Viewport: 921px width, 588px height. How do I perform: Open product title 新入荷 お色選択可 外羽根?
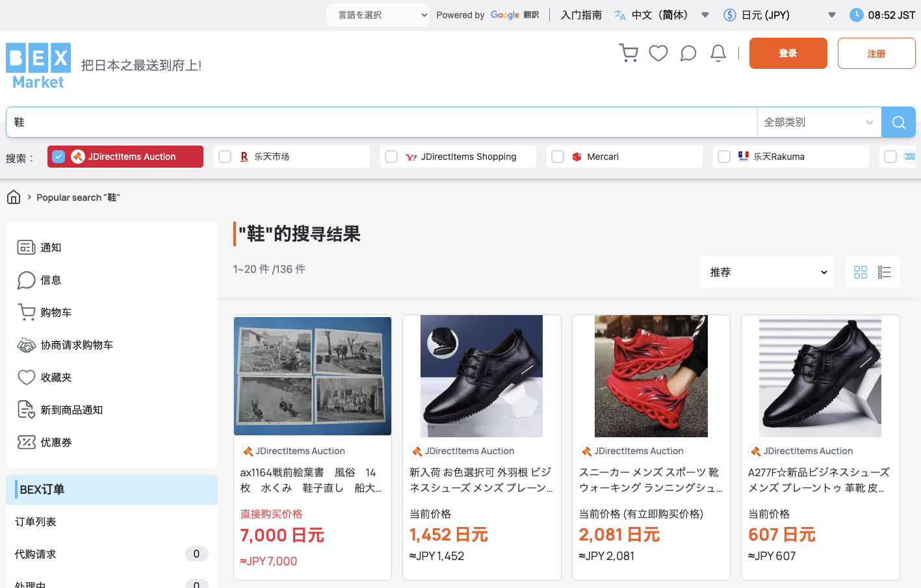pos(481,480)
